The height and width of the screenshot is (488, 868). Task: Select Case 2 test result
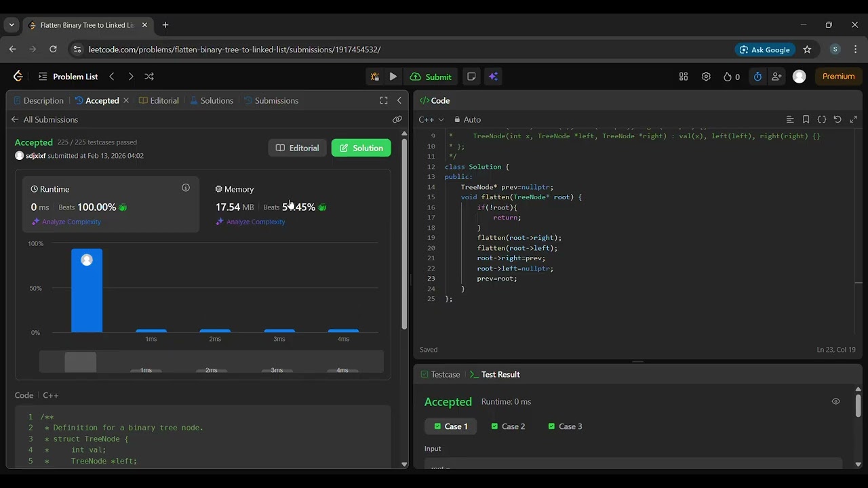(508, 426)
